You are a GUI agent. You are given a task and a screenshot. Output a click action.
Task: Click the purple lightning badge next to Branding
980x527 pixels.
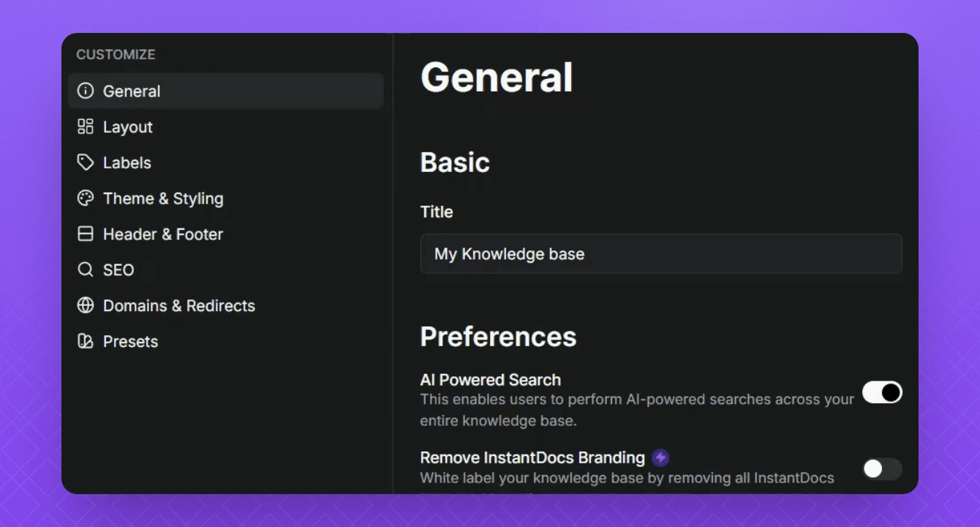click(x=660, y=458)
